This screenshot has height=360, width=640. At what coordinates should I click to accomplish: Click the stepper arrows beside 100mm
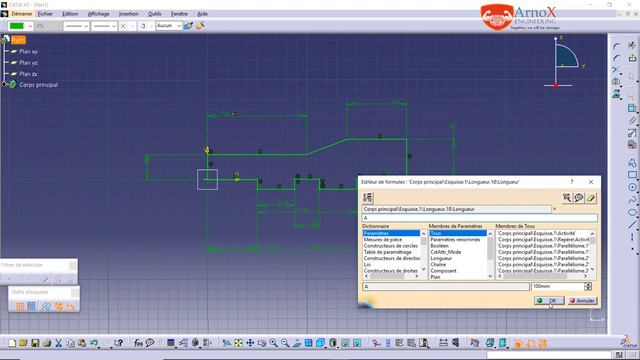tap(588, 287)
